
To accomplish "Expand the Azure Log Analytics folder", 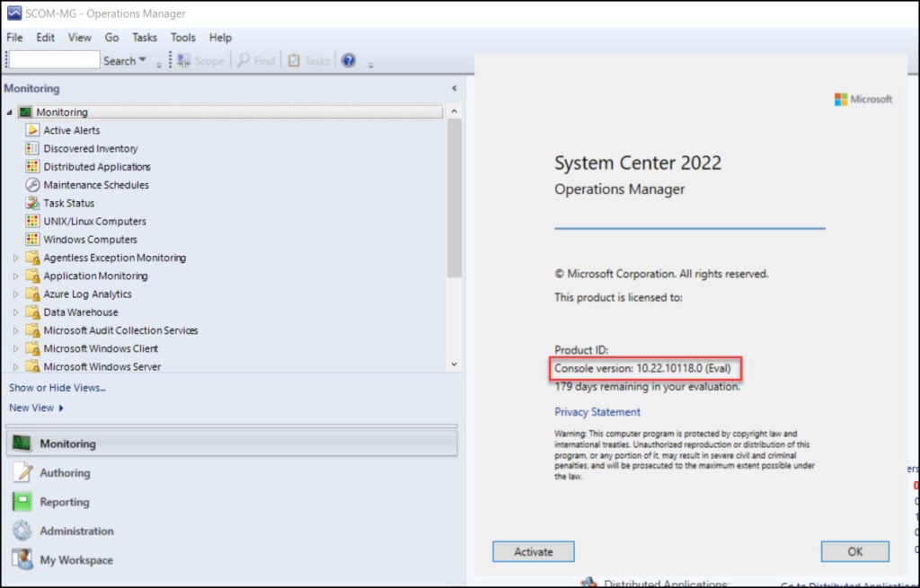I will click(x=16, y=294).
